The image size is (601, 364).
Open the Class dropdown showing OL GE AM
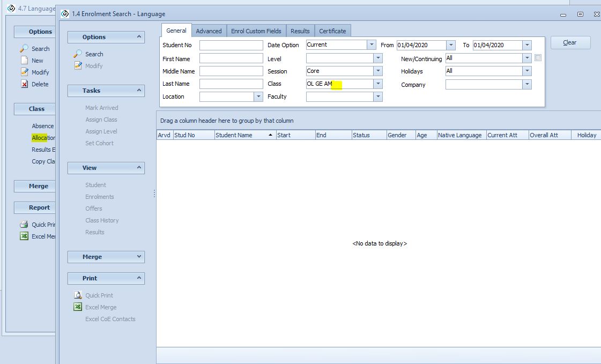(378, 84)
